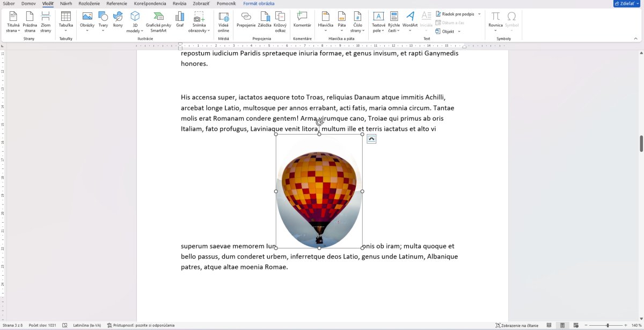This screenshot has width=644, height=330.
Task: Expand the 3D modely dropdown arrow
Action: pyautogui.click(x=142, y=31)
